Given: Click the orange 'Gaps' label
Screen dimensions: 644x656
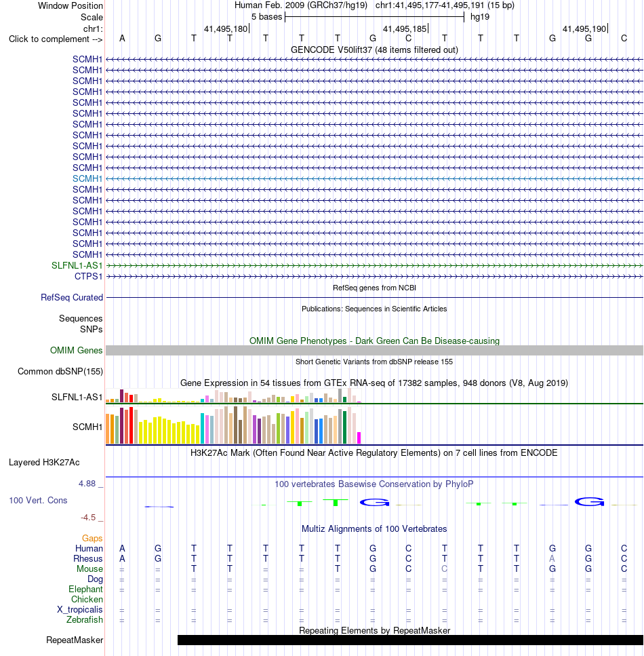Looking at the screenshot, I should 92,539.
